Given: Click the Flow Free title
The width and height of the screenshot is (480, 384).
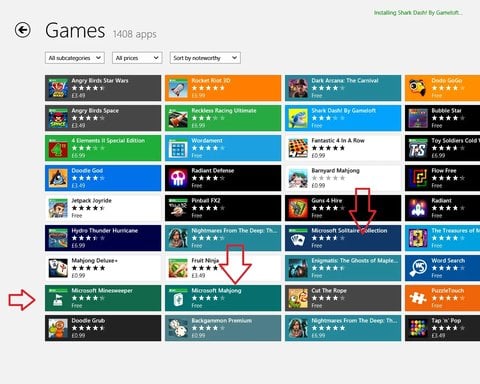Looking at the screenshot, I should tap(444, 170).
